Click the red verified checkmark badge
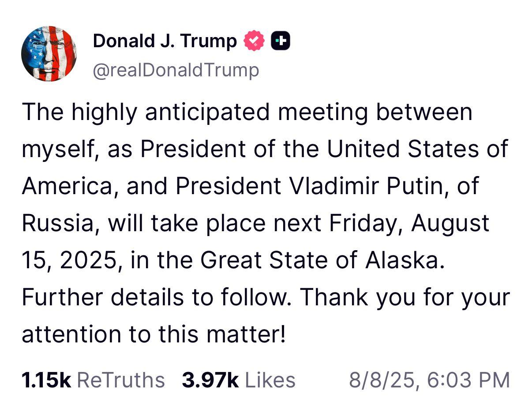 255,41
